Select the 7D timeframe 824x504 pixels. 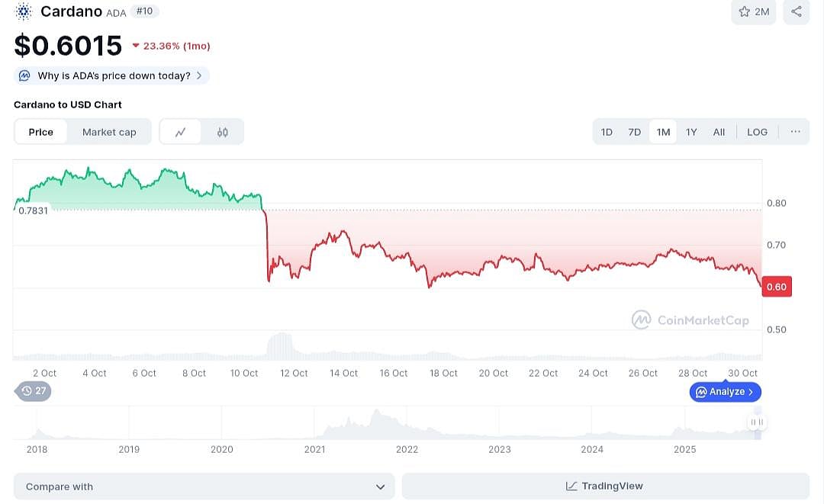[x=634, y=131]
